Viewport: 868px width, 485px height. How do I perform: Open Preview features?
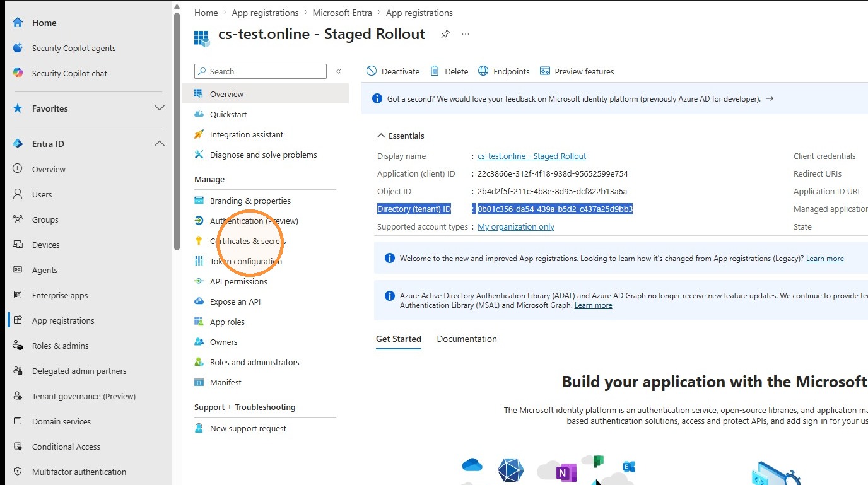[x=577, y=71]
